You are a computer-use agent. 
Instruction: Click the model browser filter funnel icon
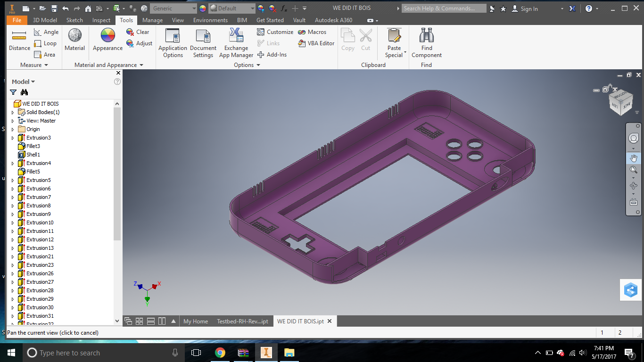point(13,92)
